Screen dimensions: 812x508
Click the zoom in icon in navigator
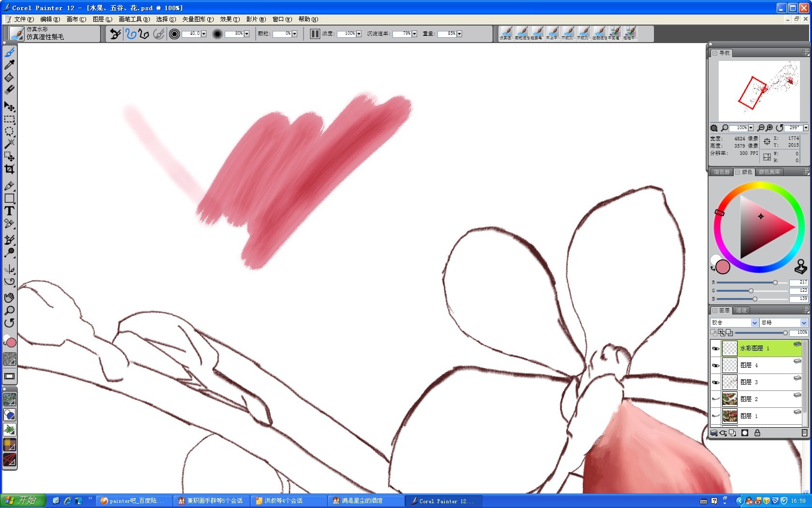pyautogui.click(x=769, y=128)
